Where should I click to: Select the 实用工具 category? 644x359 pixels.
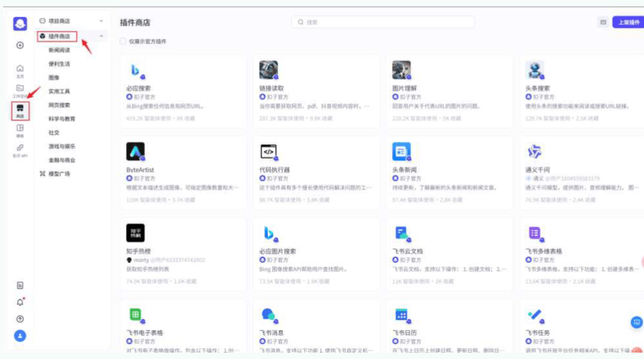pyautogui.click(x=59, y=92)
